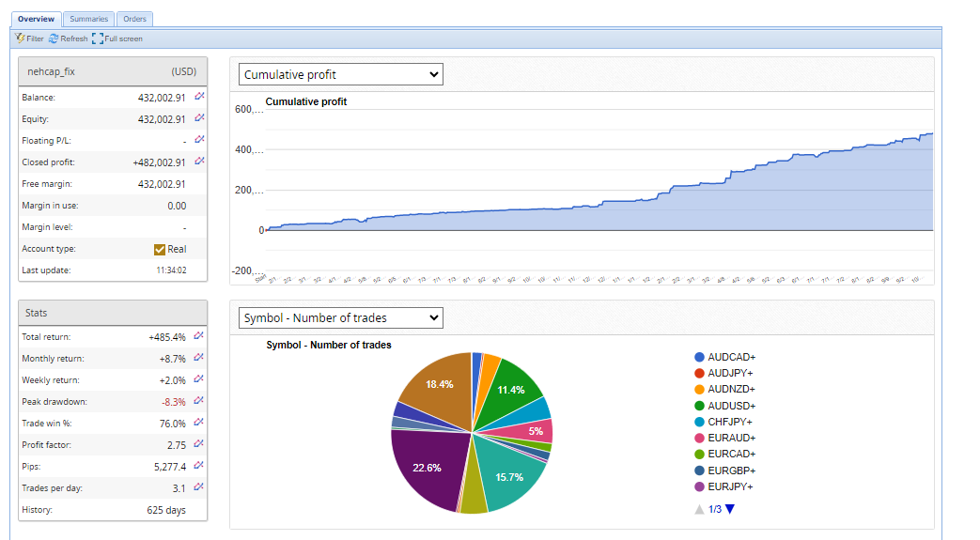This screenshot has width=980, height=540.
Task: Click chart icon next to Closed profit
Action: coord(199,162)
